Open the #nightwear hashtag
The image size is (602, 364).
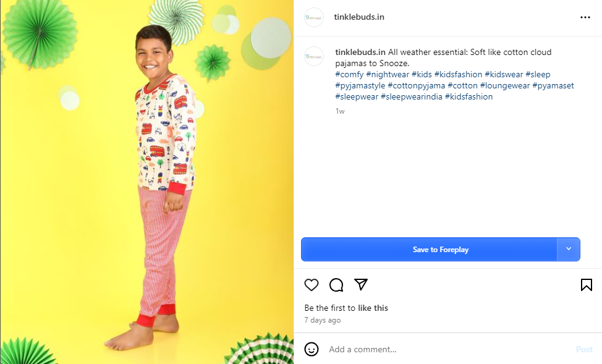[388, 75]
